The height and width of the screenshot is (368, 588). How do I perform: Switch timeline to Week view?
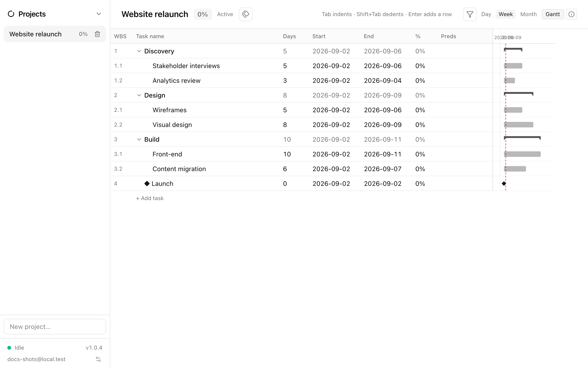point(506,14)
